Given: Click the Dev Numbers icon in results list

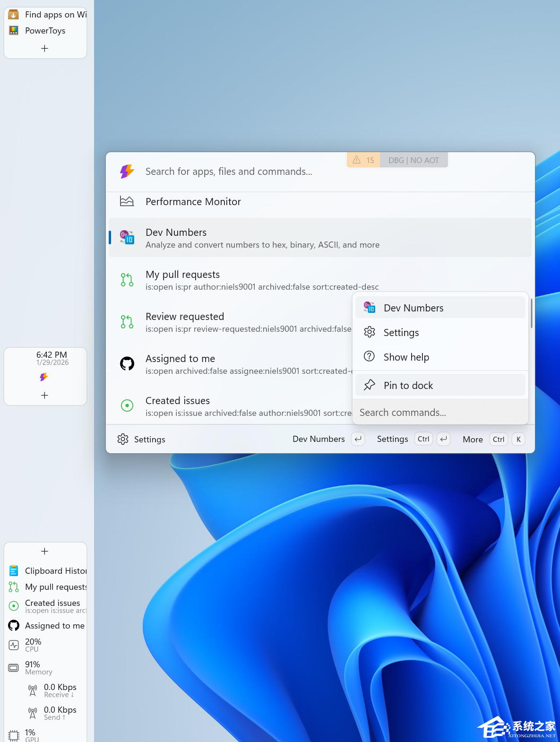Looking at the screenshot, I should (x=127, y=237).
